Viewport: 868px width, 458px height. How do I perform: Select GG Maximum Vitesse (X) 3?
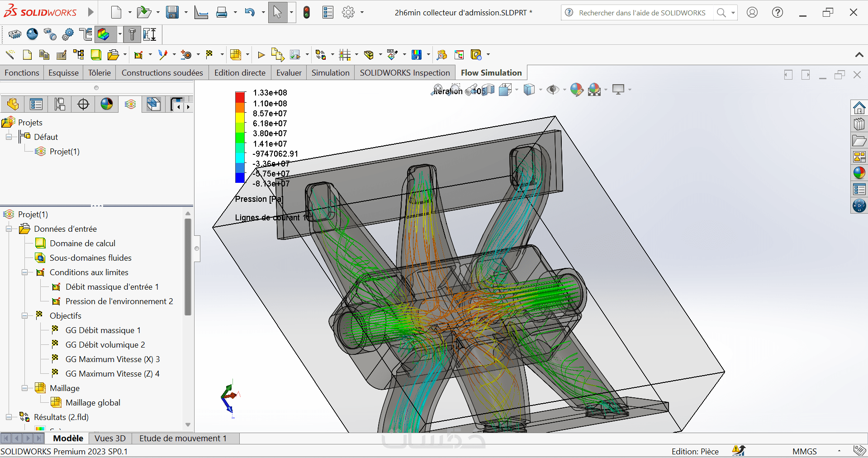point(113,359)
